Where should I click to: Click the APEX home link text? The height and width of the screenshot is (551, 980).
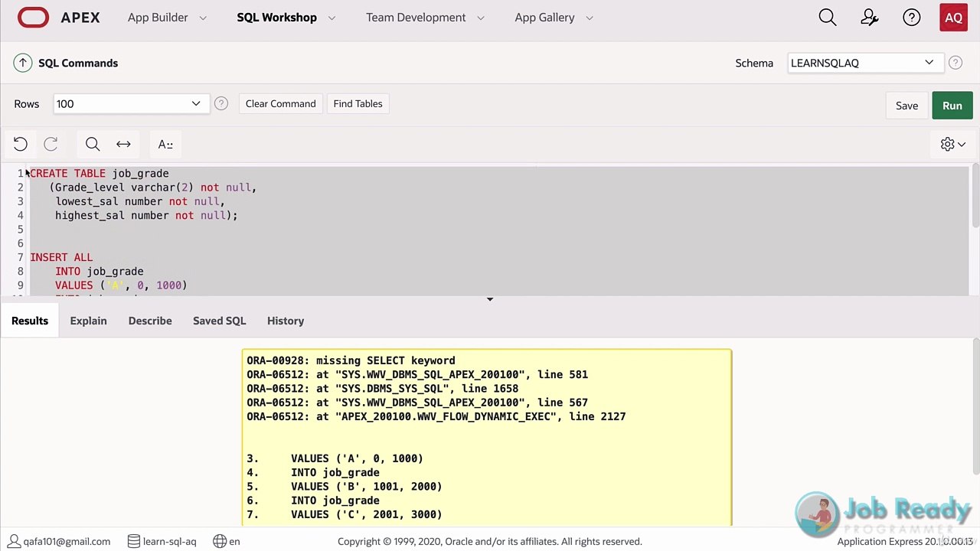pos(80,17)
